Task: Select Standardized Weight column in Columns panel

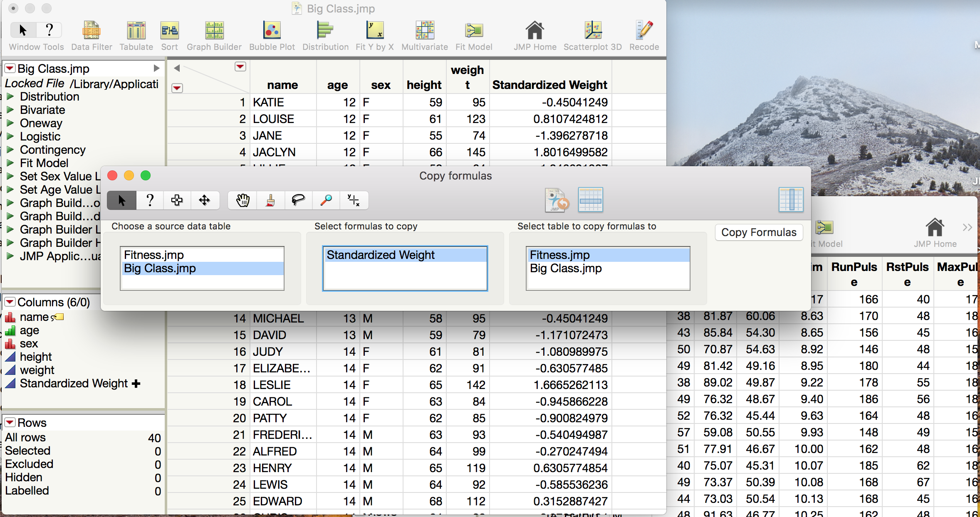Action: pos(74,383)
